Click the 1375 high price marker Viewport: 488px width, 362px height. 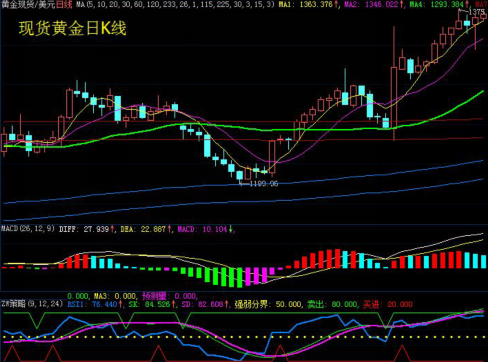pos(476,12)
